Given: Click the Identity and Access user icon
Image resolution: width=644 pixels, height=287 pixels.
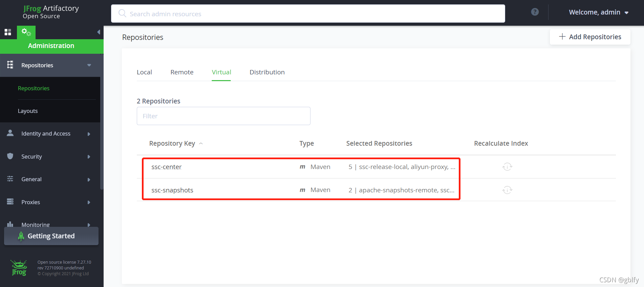Looking at the screenshot, I should [10, 133].
